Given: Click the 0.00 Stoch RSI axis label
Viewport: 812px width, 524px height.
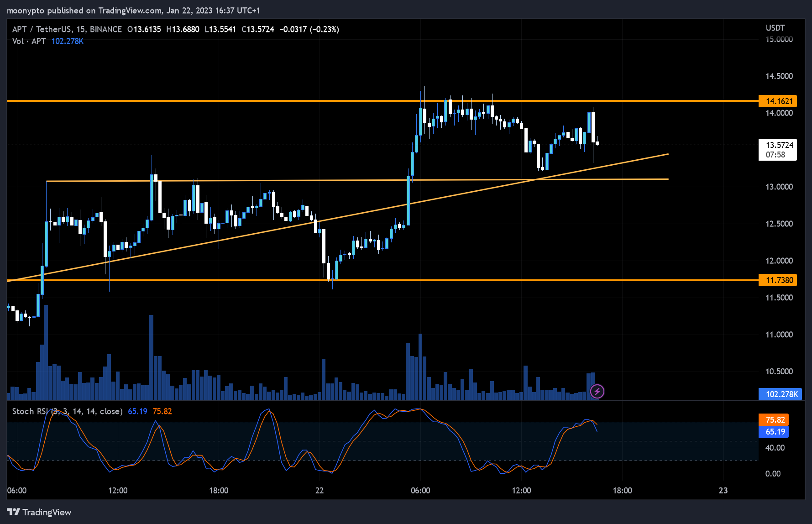Looking at the screenshot, I should pyautogui.click(x=772, y=473).
